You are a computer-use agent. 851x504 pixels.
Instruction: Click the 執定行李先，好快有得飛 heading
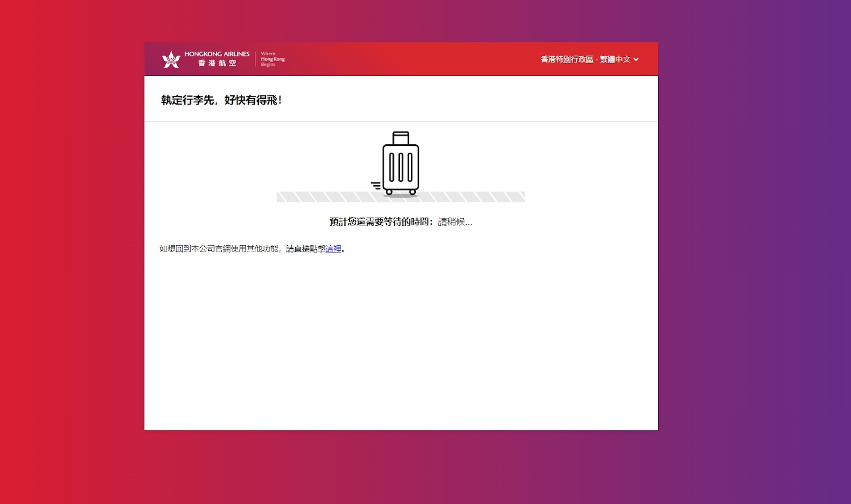pos(221,100)
